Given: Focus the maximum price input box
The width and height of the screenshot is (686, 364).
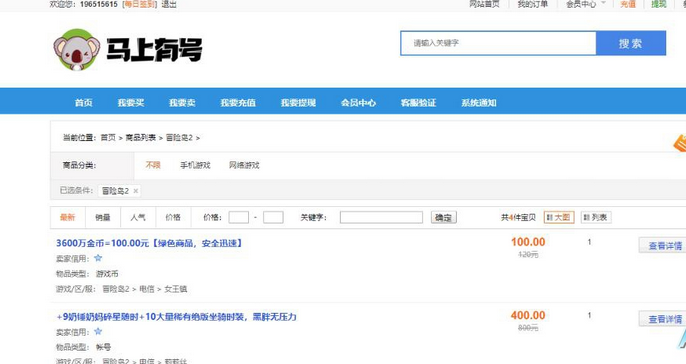Looking at the screenshot, I should (x=273, y=217).
